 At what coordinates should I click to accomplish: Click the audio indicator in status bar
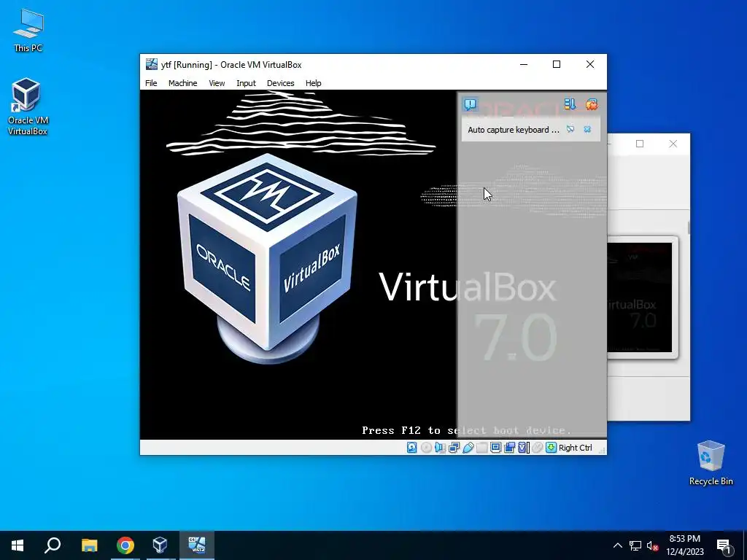(440, 448)
